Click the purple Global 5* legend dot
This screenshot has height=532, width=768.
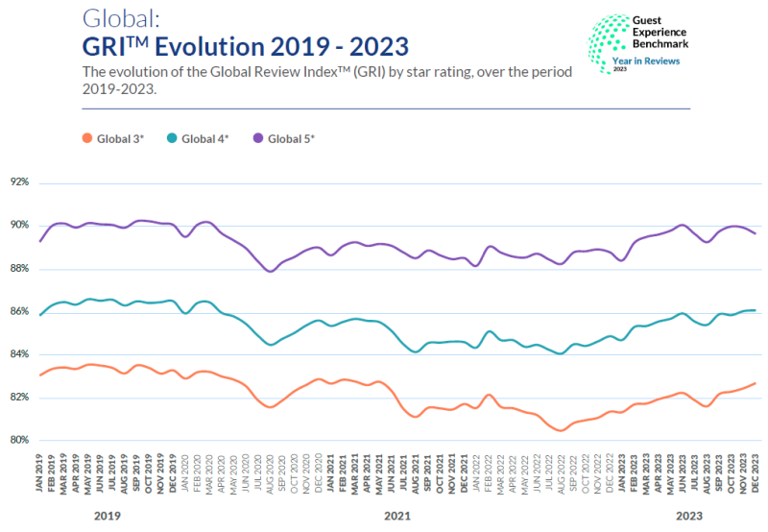click(257, 139)
